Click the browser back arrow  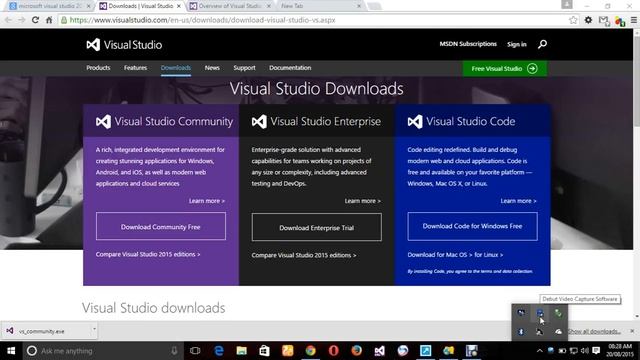point(8,20)
